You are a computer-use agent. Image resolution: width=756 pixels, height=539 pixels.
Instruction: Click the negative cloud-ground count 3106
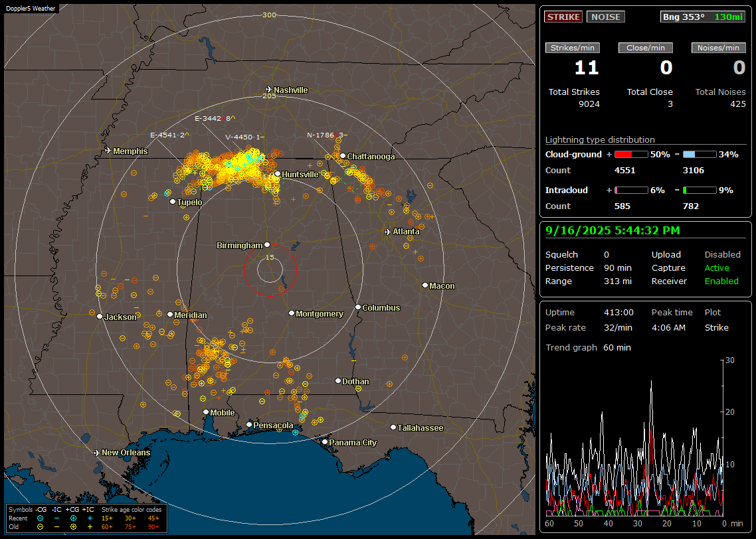(694, 171)
